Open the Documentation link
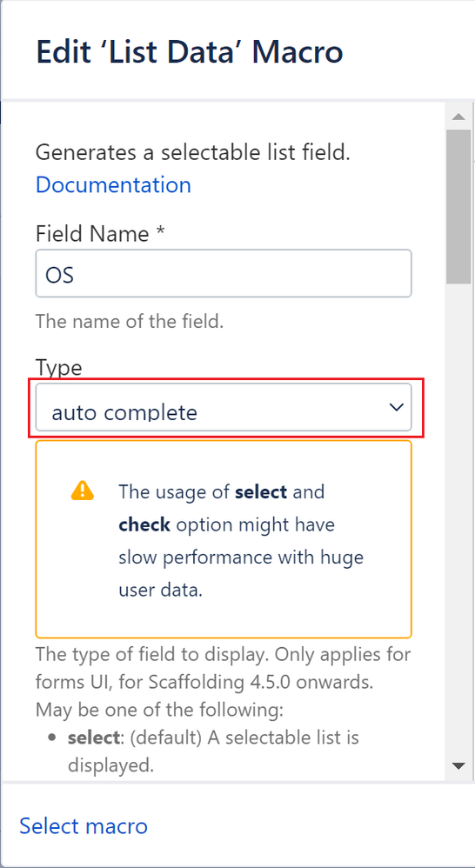This screenshot has height=868, width=475. (x=113, y=185)
